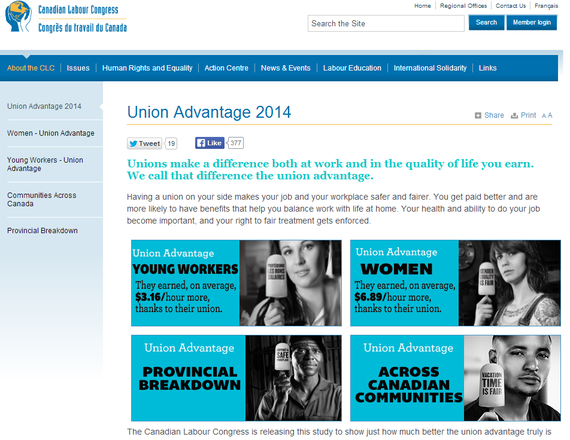
Task: Click the Member login button
Action: coord(531,23)
